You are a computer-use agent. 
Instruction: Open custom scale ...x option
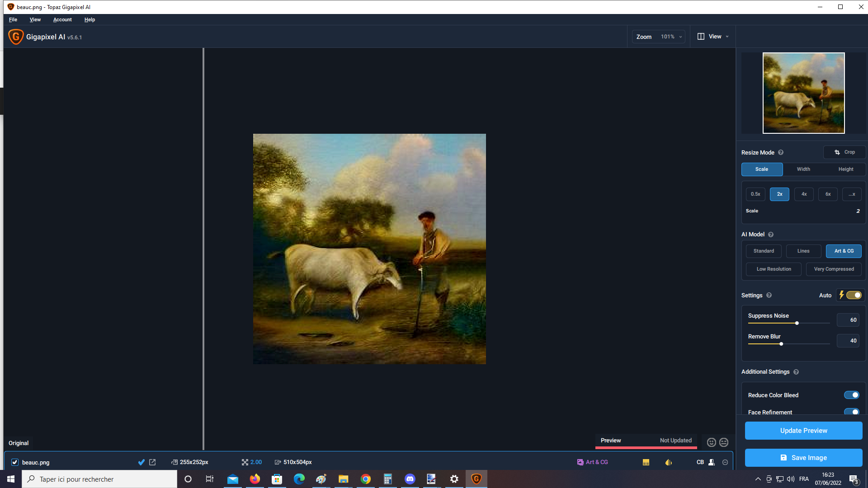(x=852, y=194)
